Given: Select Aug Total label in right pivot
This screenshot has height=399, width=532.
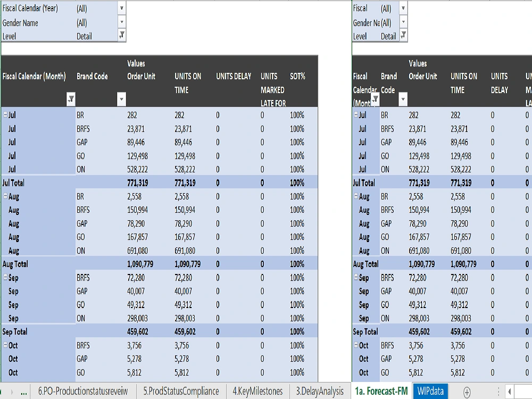Looking at the screenshot, I should (366, 264).
